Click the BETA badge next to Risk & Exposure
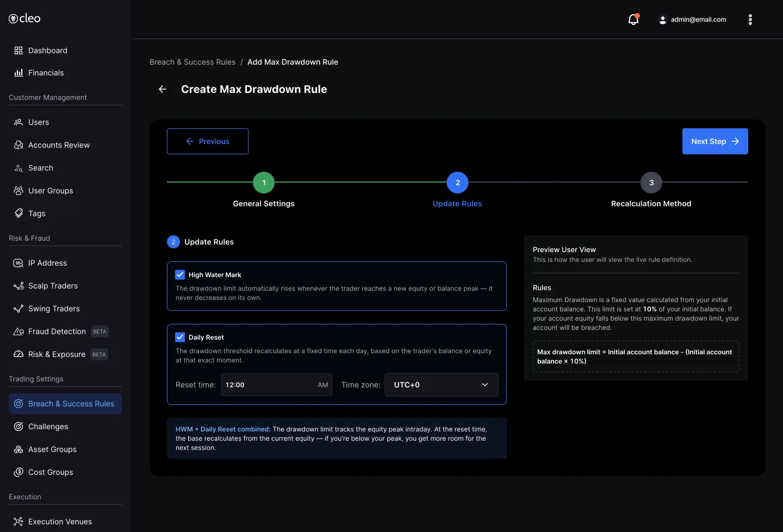783x532 pixels. pos(99,354)
